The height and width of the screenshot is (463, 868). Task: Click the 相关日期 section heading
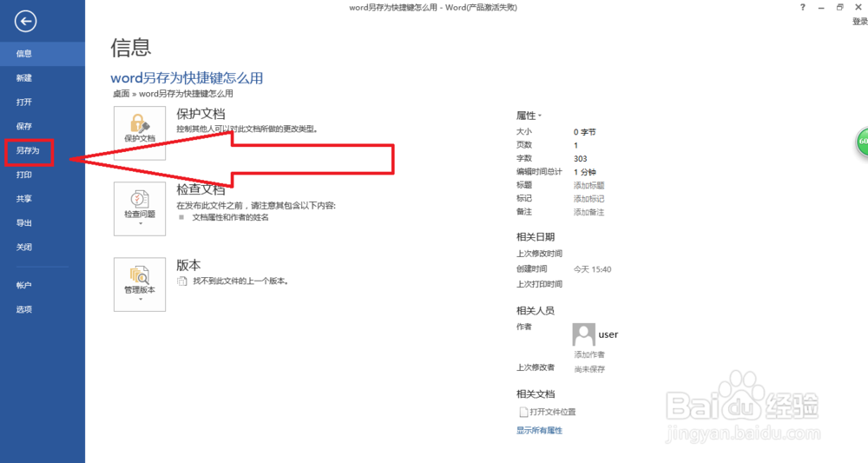pos(536,237)
